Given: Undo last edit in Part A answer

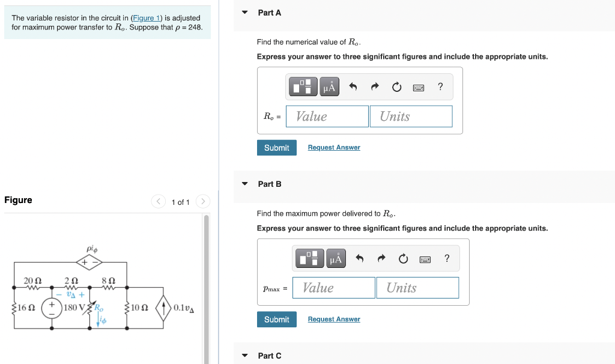Looking at the screenshot, I should [x=353, y=86].
